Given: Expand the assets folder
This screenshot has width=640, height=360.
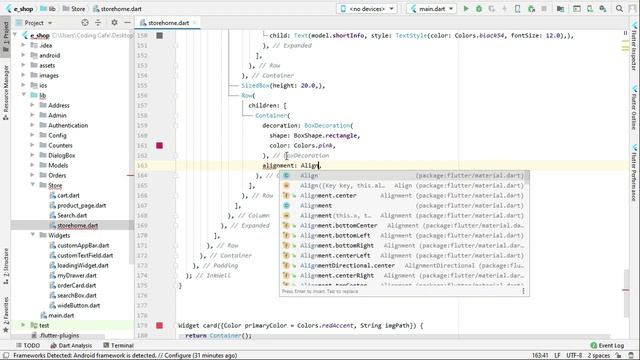Looking at the screenshot, I should (23, 65).
